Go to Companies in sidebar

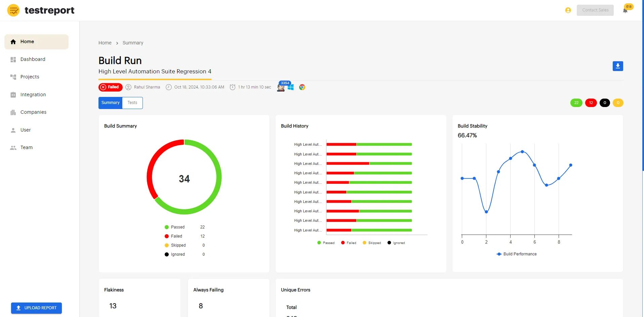pyautogui.click(x=33, y=112)
